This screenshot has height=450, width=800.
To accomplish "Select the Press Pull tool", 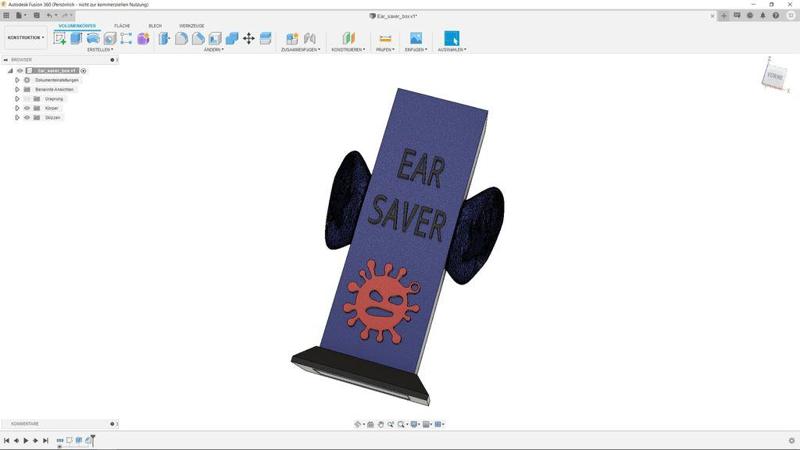I will click(x=164, y=38).
